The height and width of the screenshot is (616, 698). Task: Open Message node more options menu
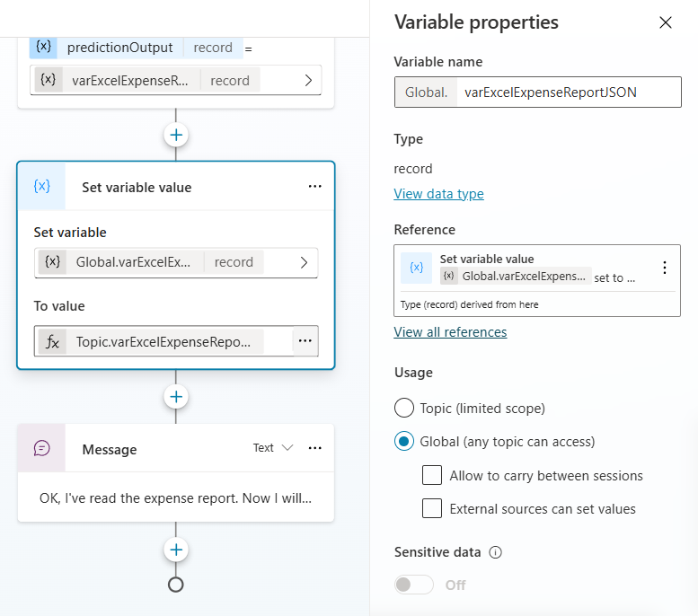tap(314, 448)
